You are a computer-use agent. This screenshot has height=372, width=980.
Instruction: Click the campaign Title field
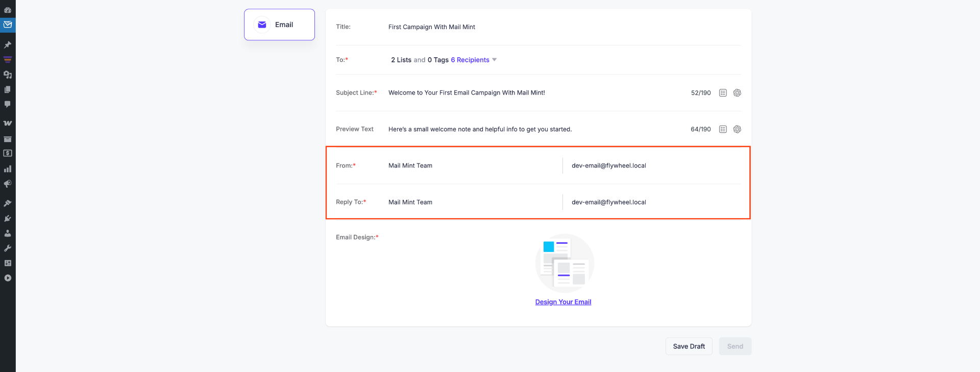pyautogui.click(x=564, y=27)
